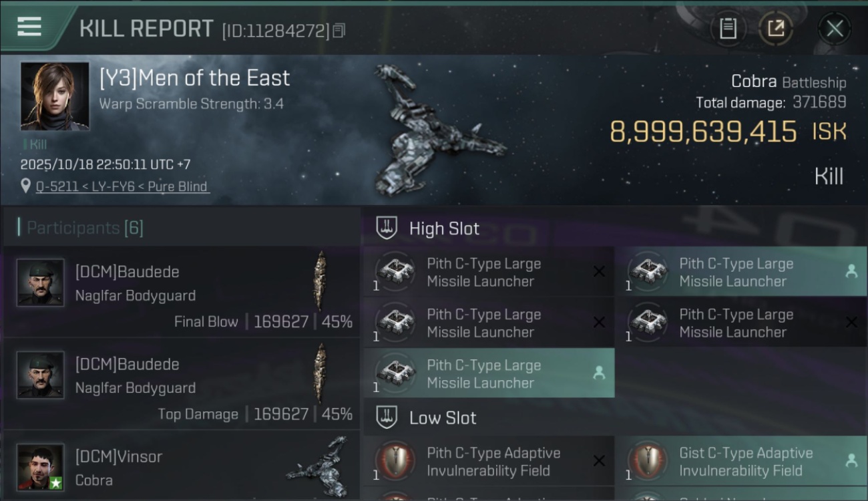
Task: Click the 8,999,639,415 ISK value
Action: [x=703, y=132]
